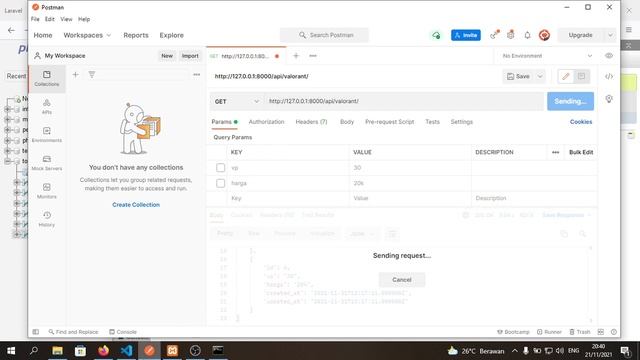This screenshot has height=360, width=640.
Task: Click the pencil edit icon beside Save
Action: coord(566,76)
